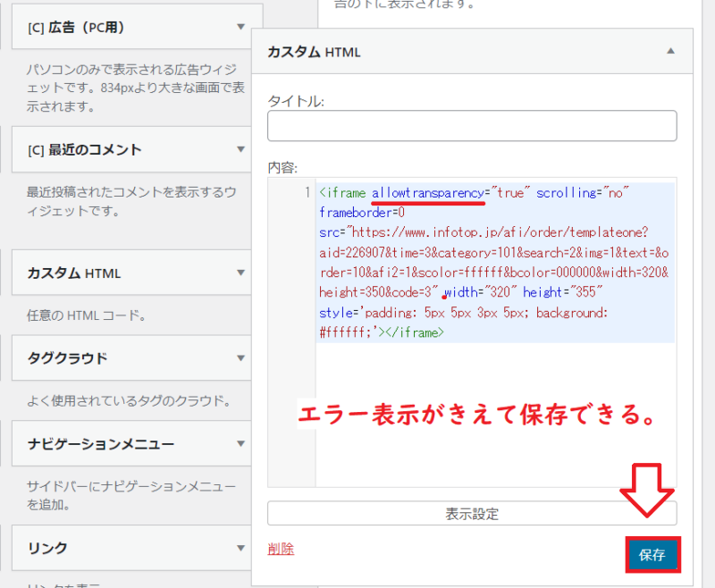Viewport: 715px width, 588px height.
Task: Open the 表示設定 display settings button
Action: [x=472, y=513]
